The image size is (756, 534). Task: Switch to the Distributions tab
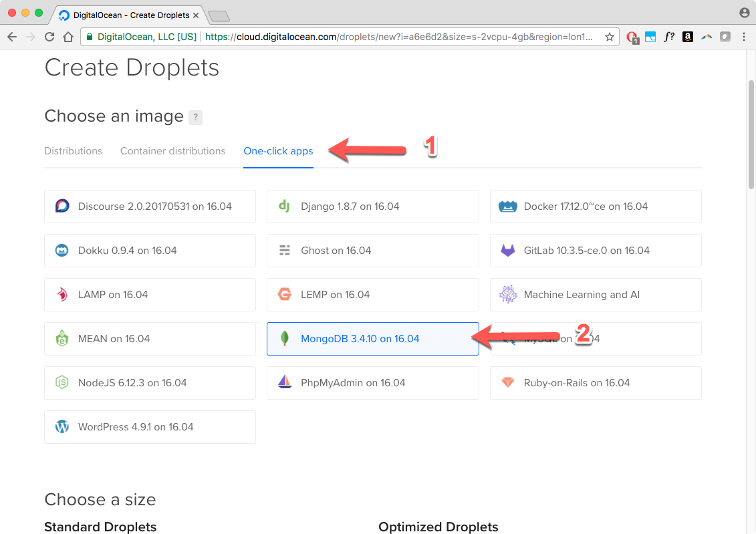74,151
